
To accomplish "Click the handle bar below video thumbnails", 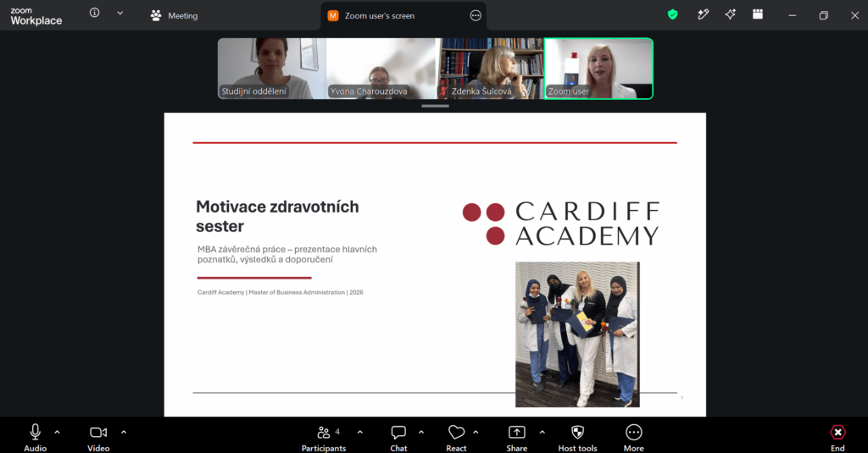I will click(435, 106).
